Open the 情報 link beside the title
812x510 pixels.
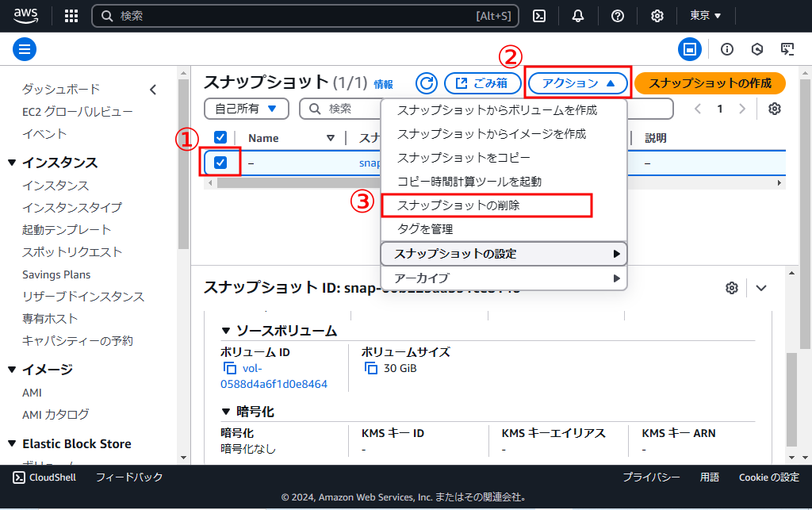(x=384, y=84)
